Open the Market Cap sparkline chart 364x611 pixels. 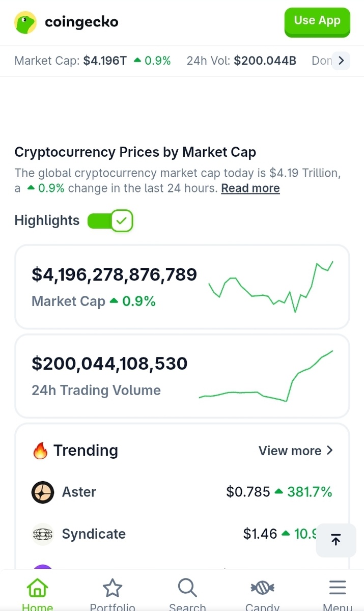pyautogui.click(x=271, y=287)
